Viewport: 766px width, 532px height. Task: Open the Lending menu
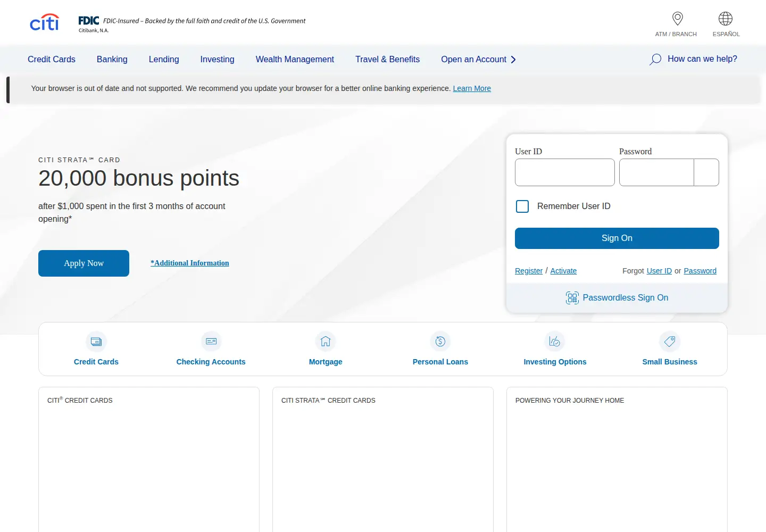coord(164,60)
